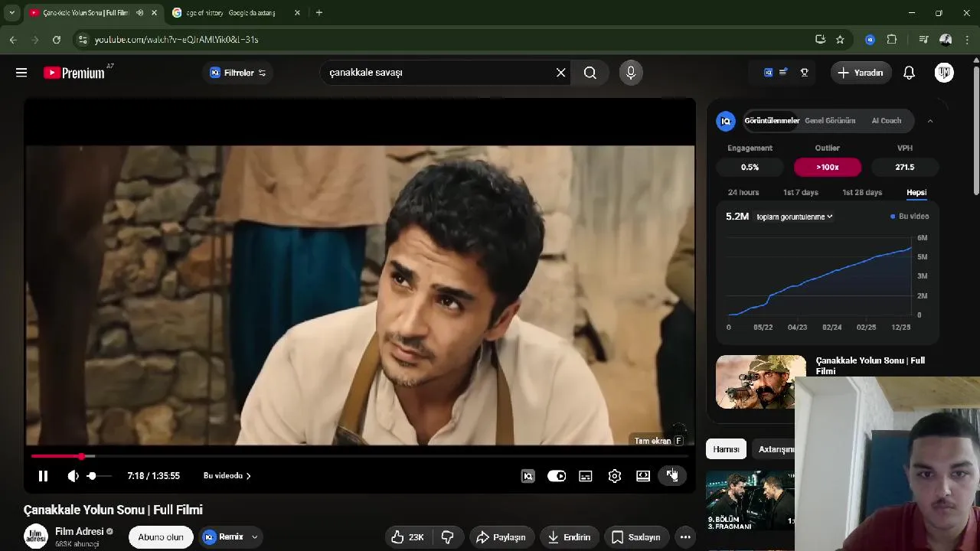980x551 pixels.
Task: Toggle subtitles in the player
Action: pyautogui.click(x=586, y=476)
